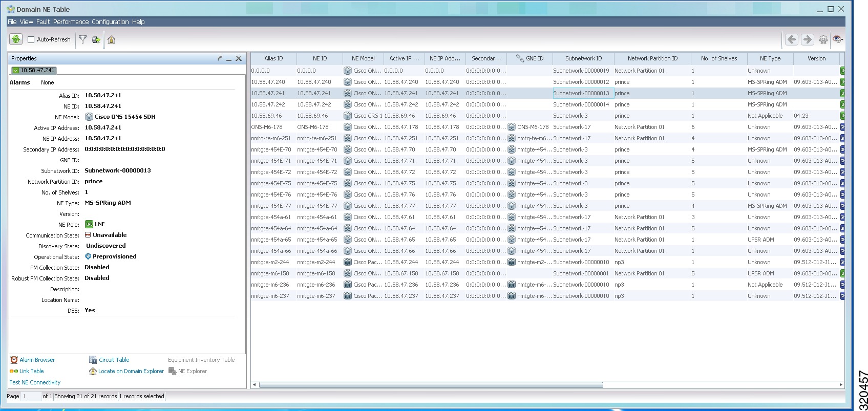Sort by Network Partition ID column header
Screen dimensions: 868x411
click(x=652, y=58)
